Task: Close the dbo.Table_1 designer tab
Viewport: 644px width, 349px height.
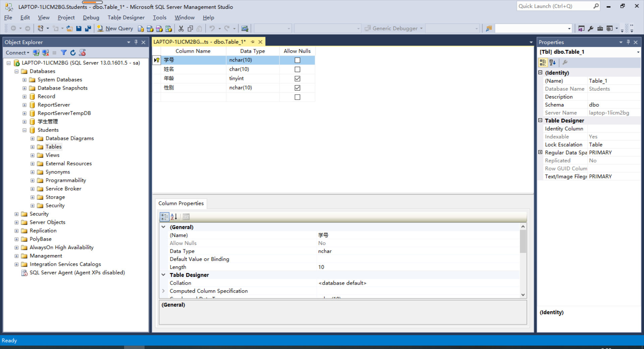Action: pyautogui.click(x=260, y=42)
